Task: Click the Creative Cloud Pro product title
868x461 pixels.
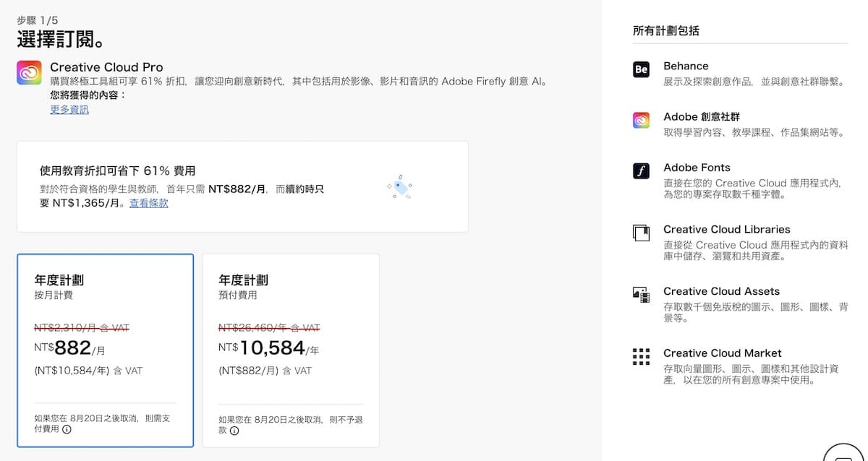Action: (x=106, y=67)
